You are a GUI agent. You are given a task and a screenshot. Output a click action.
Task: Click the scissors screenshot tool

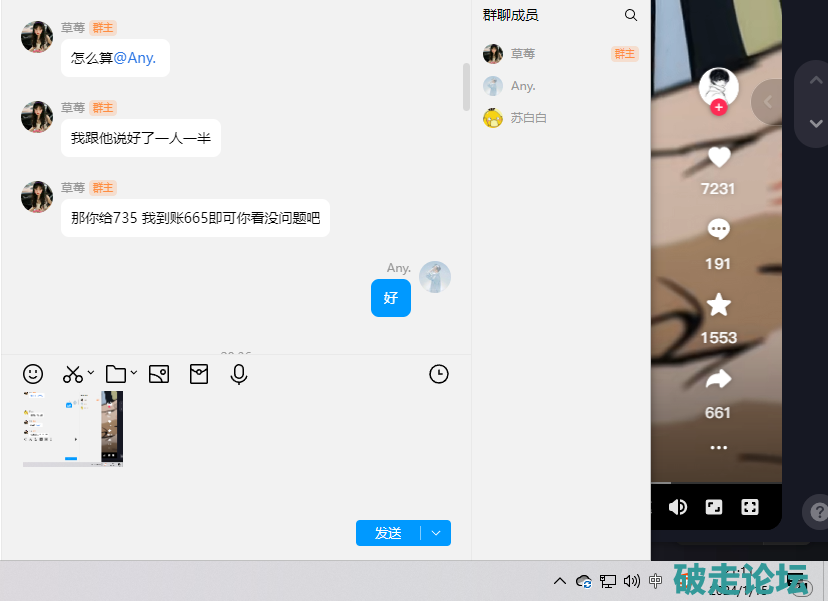tap(73, 374)
